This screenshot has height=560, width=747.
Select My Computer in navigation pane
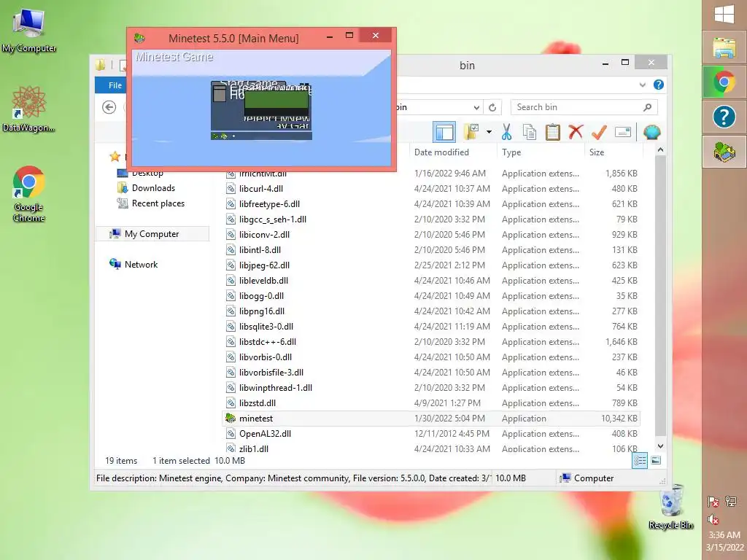click(152, 234)
